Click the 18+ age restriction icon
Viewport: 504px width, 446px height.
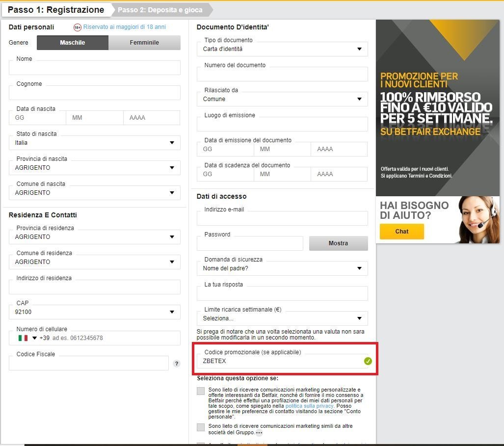[77, 27]
